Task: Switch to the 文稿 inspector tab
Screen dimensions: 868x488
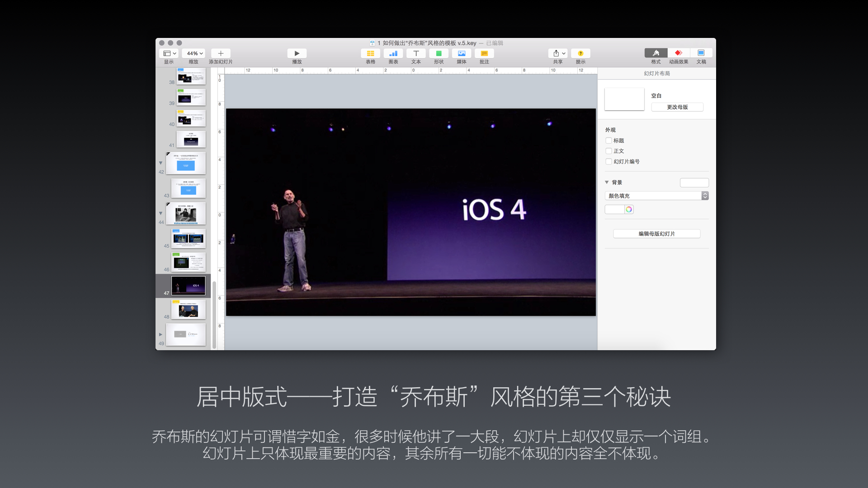Action: click(x=701, y=53)
